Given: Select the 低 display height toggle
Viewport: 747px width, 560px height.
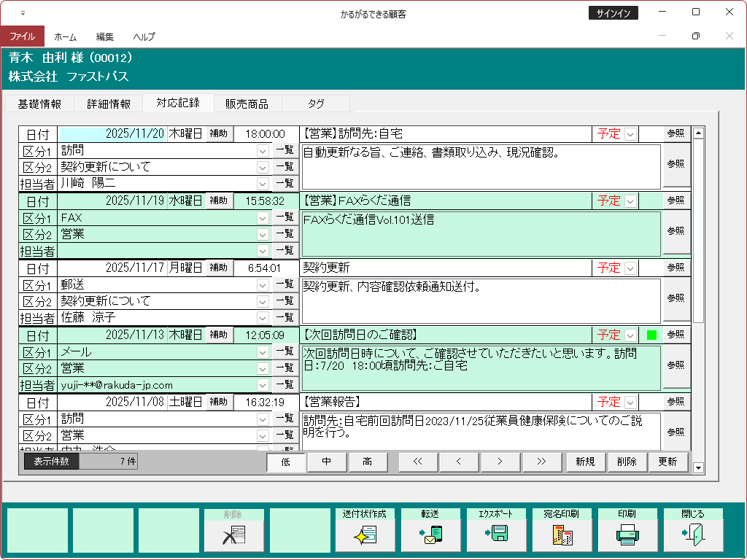Looking at the screenshot, I should point(286,462).
